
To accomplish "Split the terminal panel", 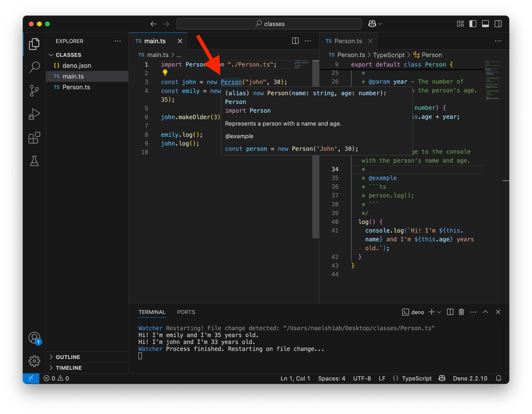I will click(x=450, y=312).
